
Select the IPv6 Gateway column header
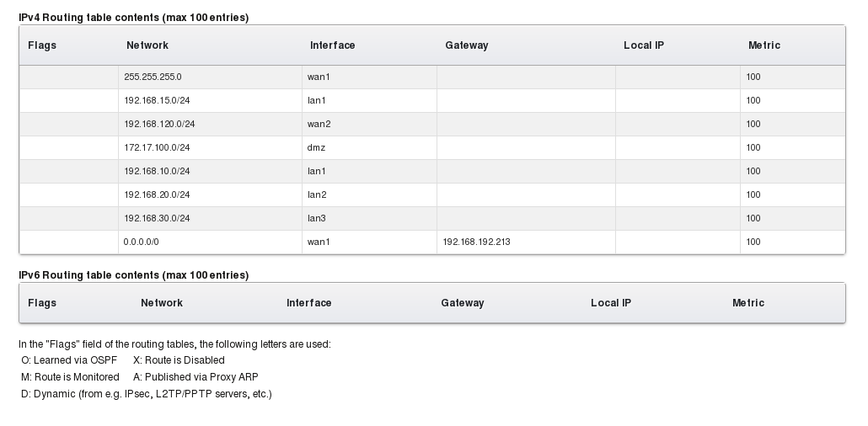click(x=462, y=303)
